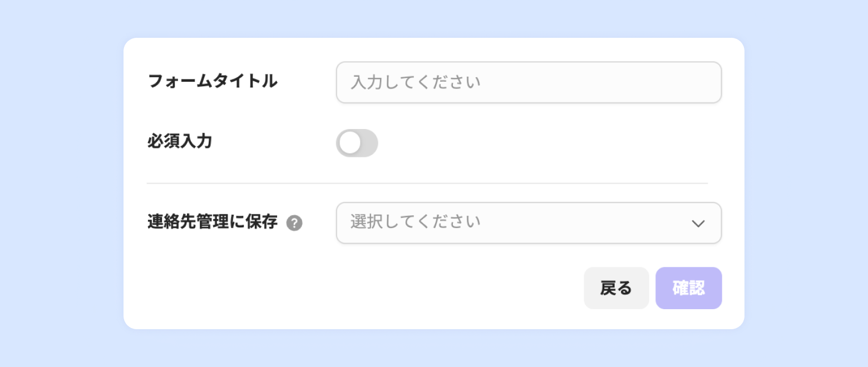Image resolution: width=868 pixels, height=367 pixels.
Task: Click the white knob of the 必須入力 toggle
Action: click(350, 143)
